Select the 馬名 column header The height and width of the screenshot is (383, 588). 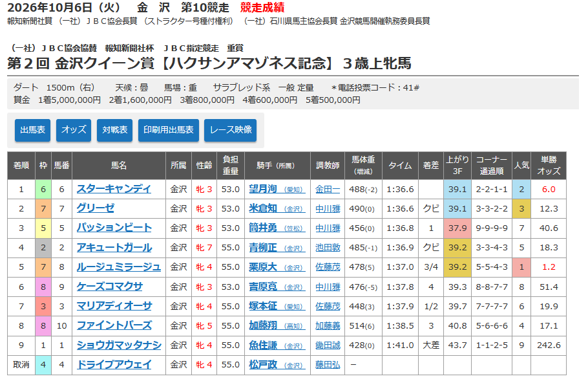118,166
